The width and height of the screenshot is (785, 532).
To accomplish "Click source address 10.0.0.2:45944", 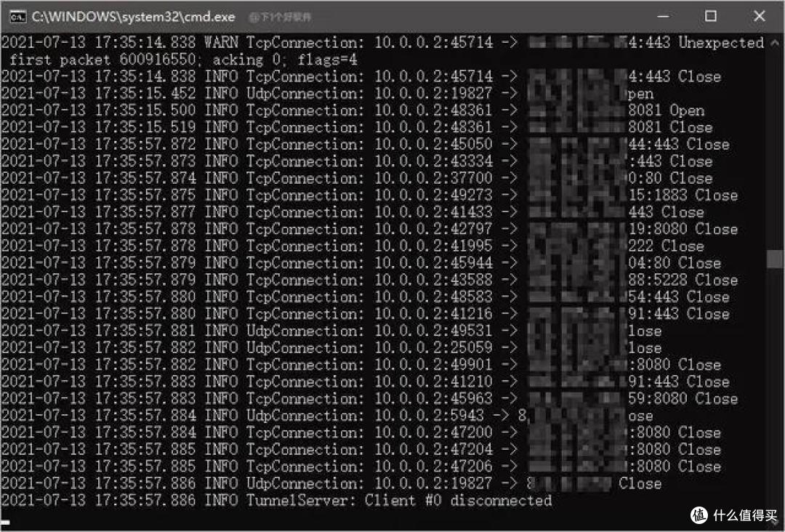I will 433,264.
